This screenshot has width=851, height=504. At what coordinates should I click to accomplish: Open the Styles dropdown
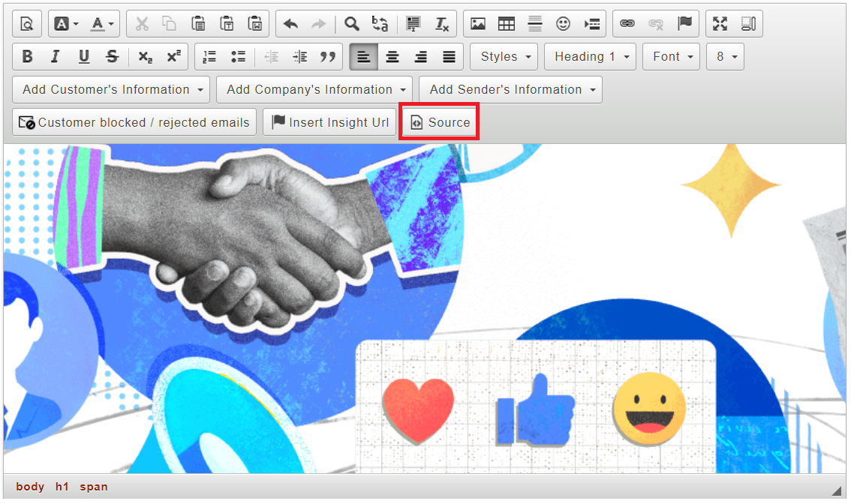click(507, 57)
